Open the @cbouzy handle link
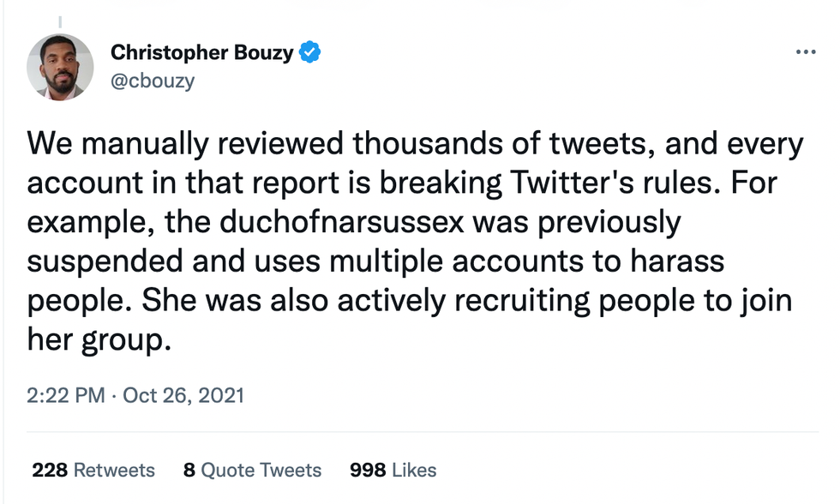This screenshot has height=504, width=840. [153, 81]
